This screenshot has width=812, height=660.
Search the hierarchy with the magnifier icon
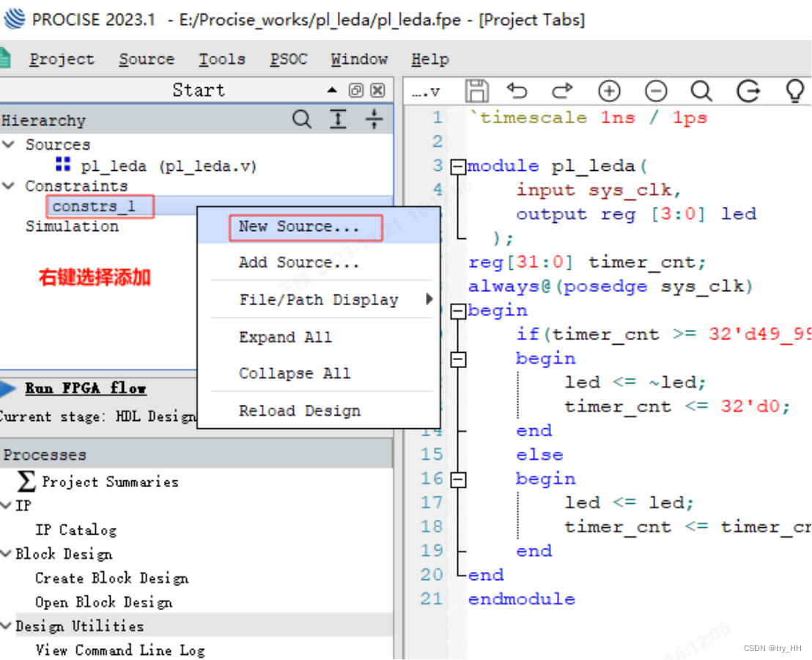302,120
